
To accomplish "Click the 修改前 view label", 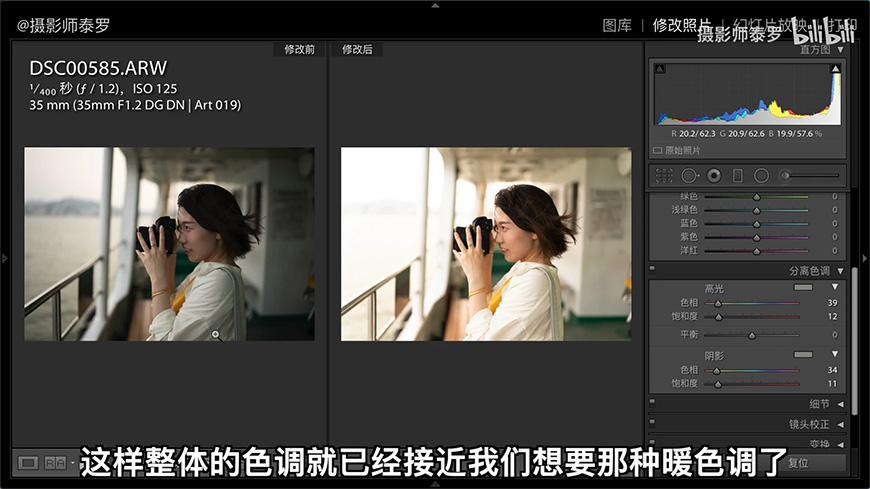I will (x=300, y=49).
